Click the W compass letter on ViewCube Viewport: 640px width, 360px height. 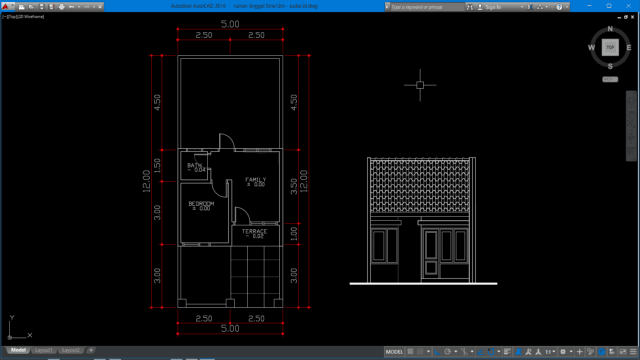(x=591, y=48)
